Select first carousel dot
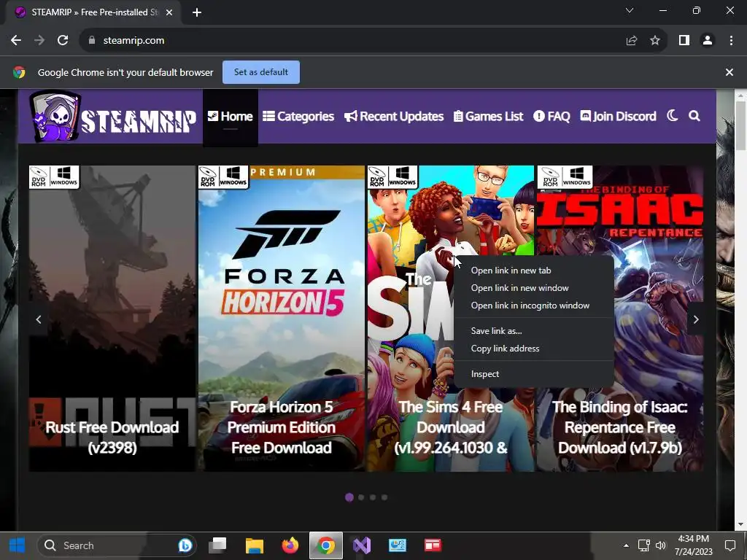This screenshot has width=747, height=560. tap(349, 497)
